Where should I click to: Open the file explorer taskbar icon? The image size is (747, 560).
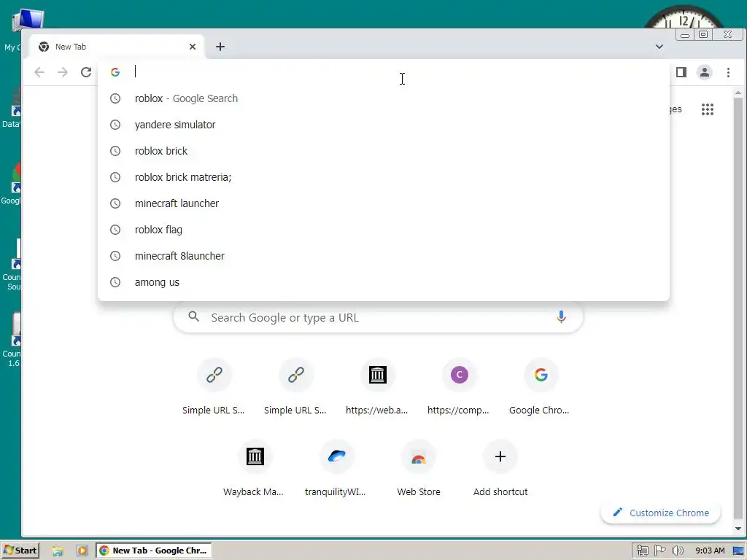pos(58,551)
